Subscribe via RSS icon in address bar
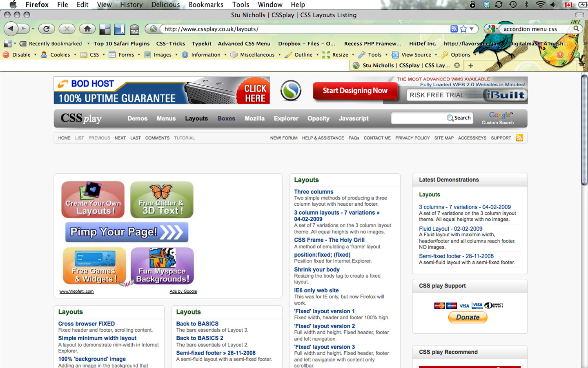588x368 pixels. tap(454, 29)
